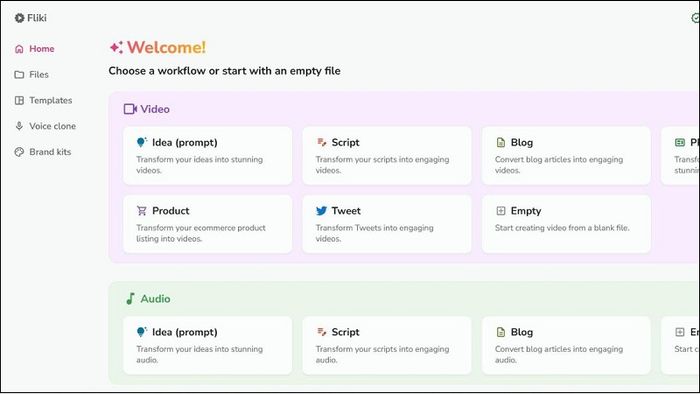Viewport: 700px width, 394px height.
Task: Open the Files sidebar item
Action: coord(31,75)
